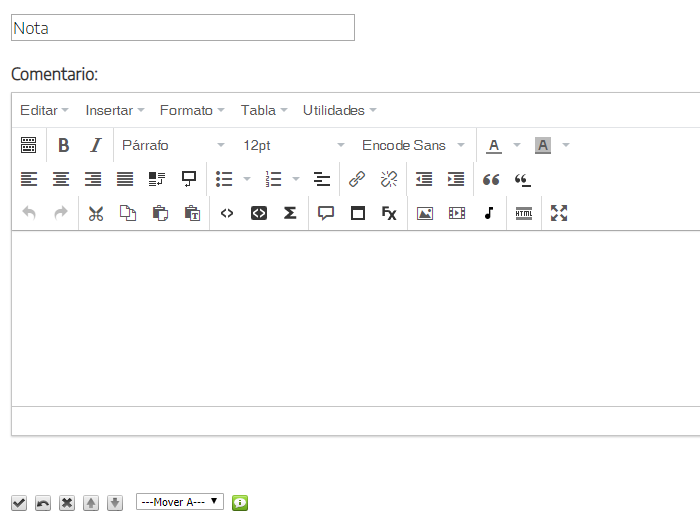700x521 pixels.
Task: Expand the Encode Sans font dropdown
Action: (x=413, y=145)
